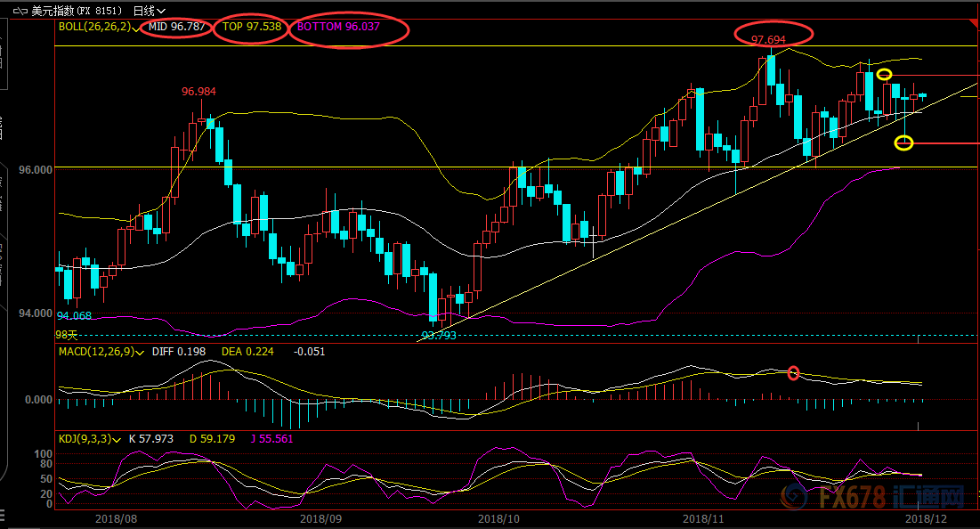980x529 pixels.
Task: Select the lower yellow circle marker near 96.4
Action: point(904,142)
